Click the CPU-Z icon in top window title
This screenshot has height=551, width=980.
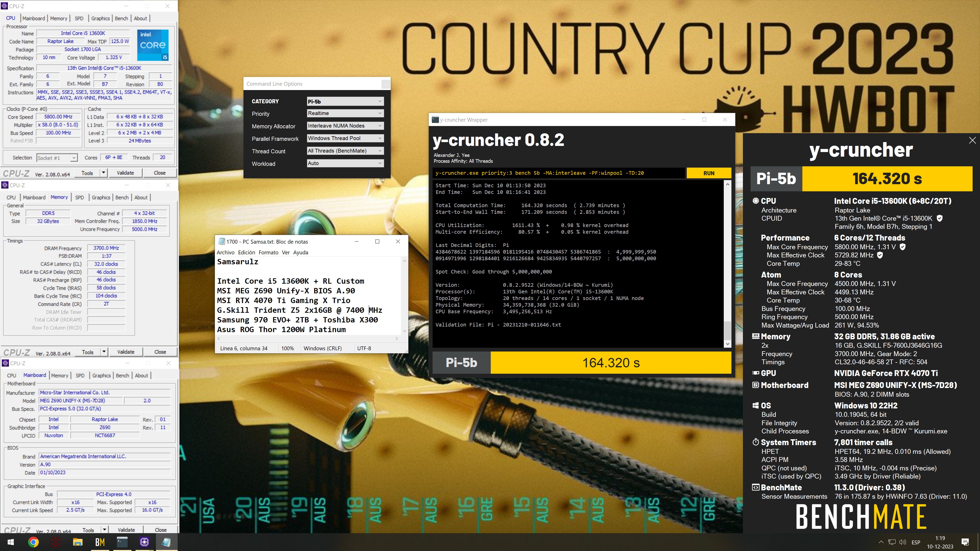[5, 6]
